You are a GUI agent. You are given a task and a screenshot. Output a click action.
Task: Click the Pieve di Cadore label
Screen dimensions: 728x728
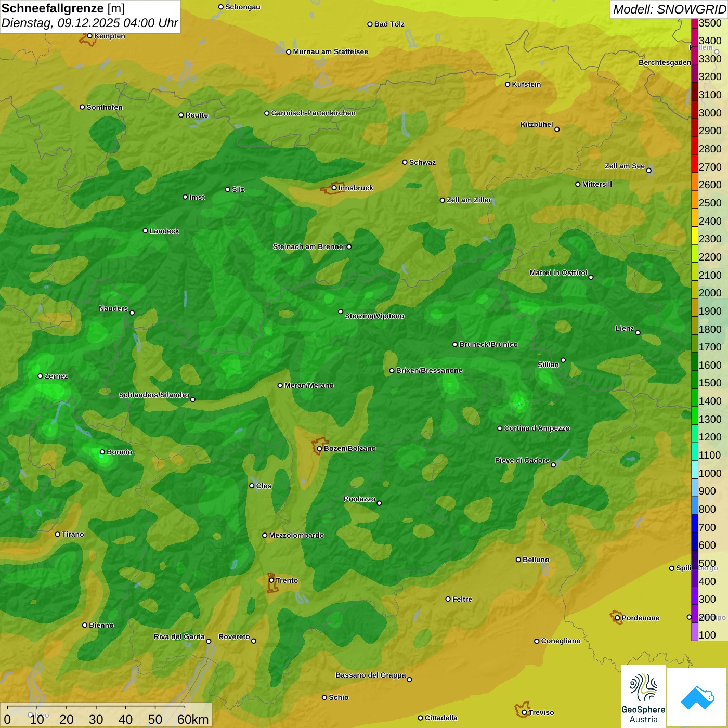click(x=522, y=460)
